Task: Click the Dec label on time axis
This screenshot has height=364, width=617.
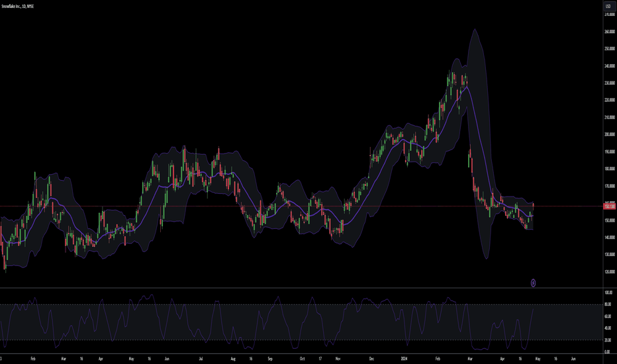Action: click(371, 359)
